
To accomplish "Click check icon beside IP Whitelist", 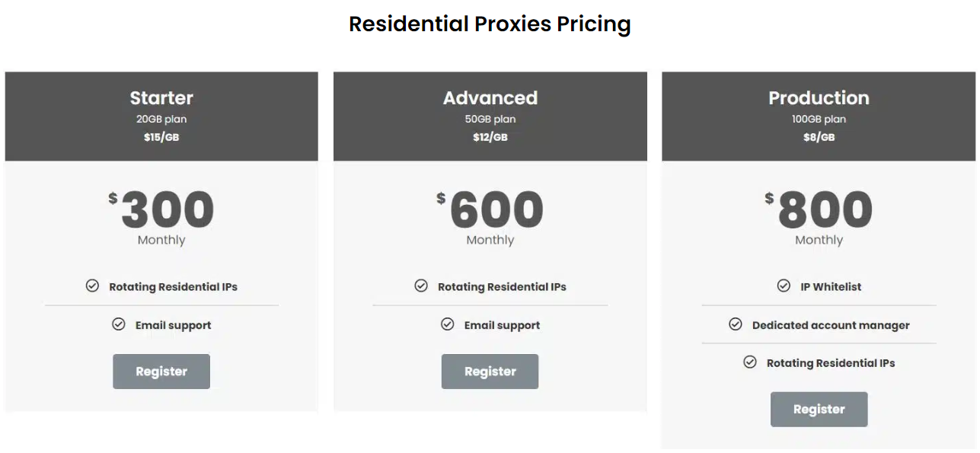I will coord(784,286).
